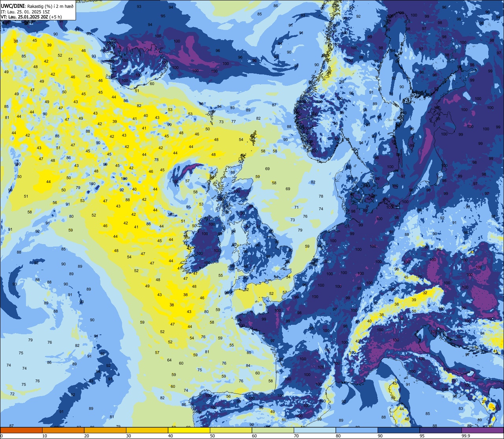The image size is (504, 439).
Task: Click the humidity value 84 on the map
Action: (x=248, y=366)
